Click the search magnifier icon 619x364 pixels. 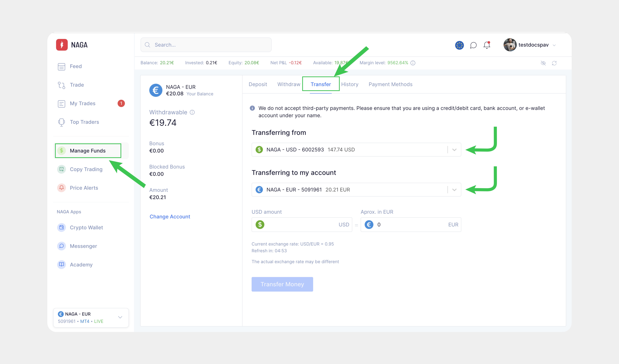147,45
